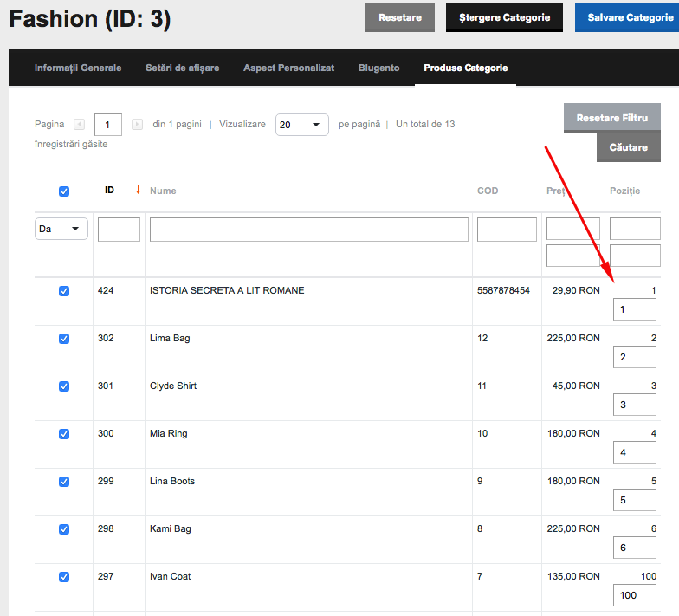Open the Da filter dropdown
679x616 pixels.
pos(61,229)
